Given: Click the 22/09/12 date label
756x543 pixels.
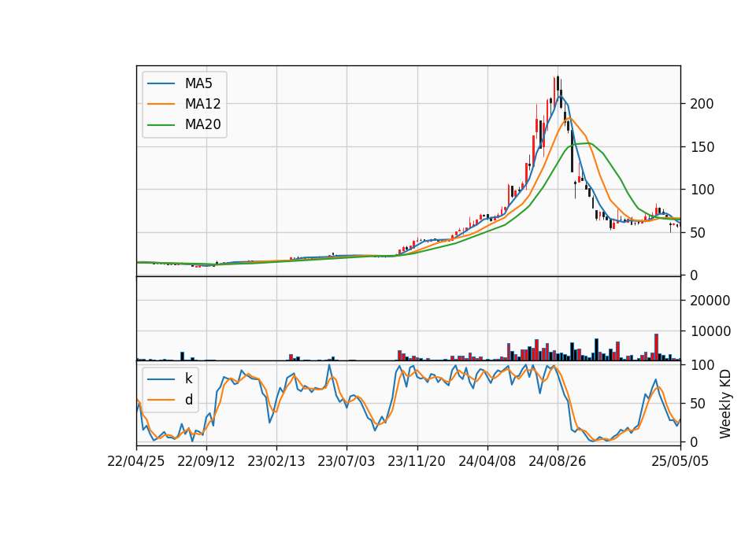Looking at the screenshot, I should 206,461.
